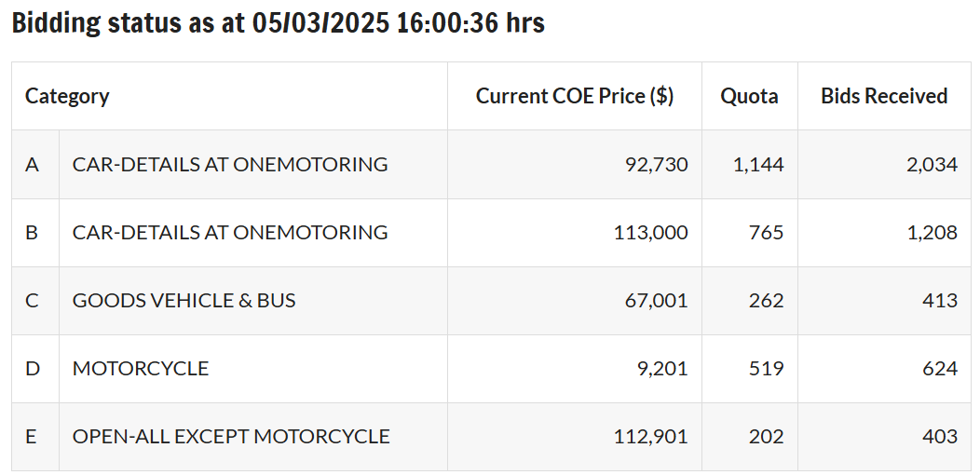Viewport: 980px width, 475px height.
Task: Click the Bidding status heading
Action: pyautogui.click(x=279, y=24)
